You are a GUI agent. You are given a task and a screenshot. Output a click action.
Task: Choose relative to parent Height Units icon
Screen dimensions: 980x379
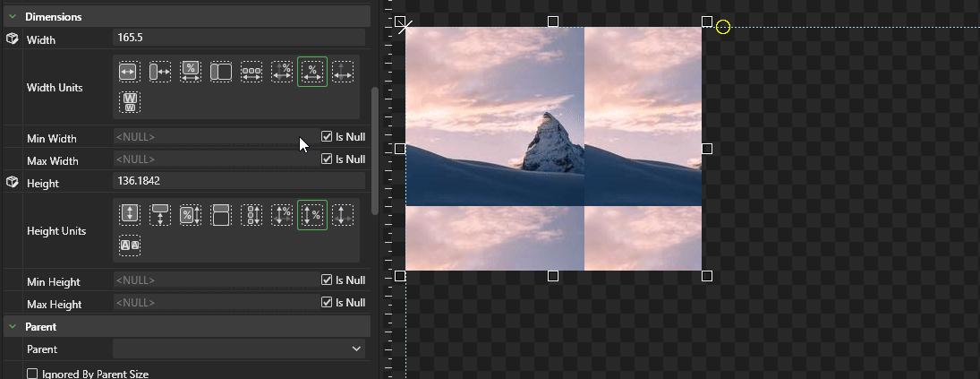coord(160,214)
